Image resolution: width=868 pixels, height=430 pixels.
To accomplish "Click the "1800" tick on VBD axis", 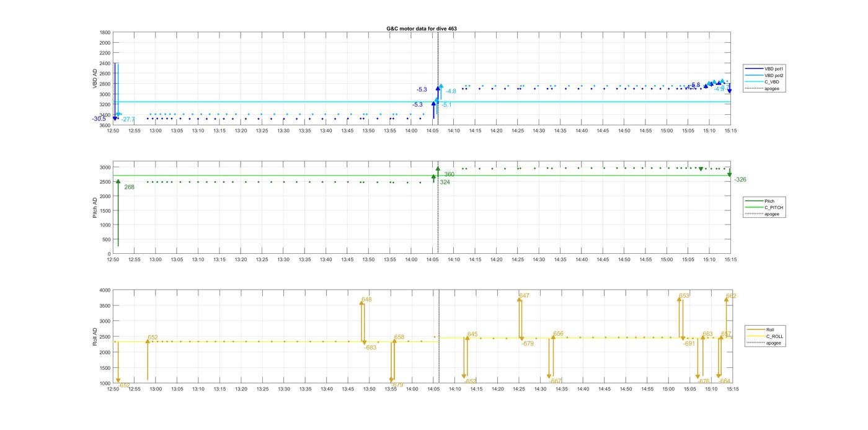I will 105,32.
